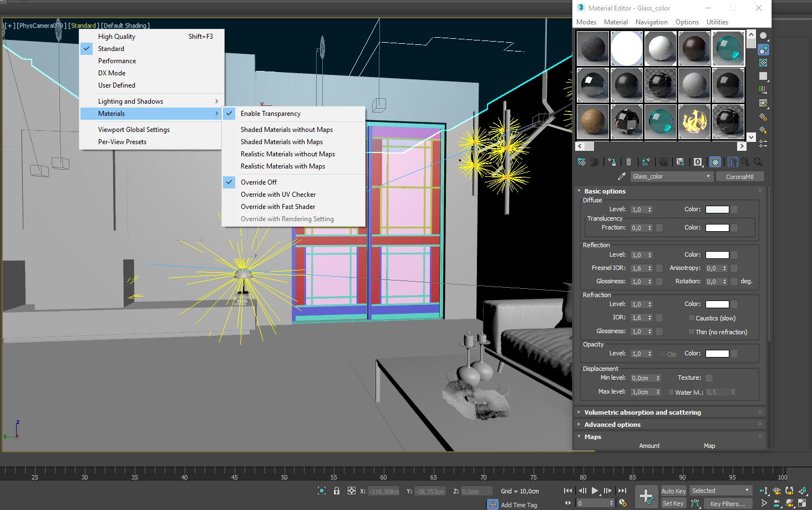Check the Thin (no refraction) option
Screen dimensions: 812x510
pyautogui.click(x=692, y=332)
